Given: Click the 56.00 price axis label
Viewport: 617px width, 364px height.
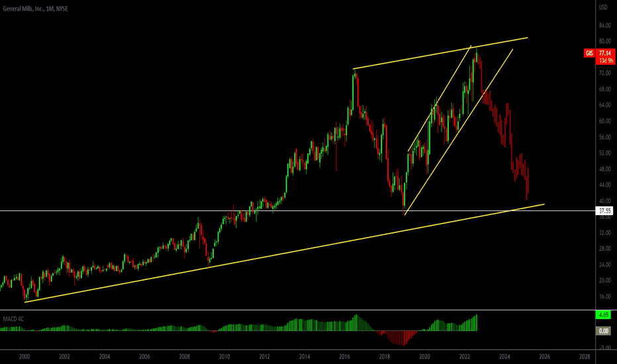Looking at the screenshot, I should click(605, 137).
